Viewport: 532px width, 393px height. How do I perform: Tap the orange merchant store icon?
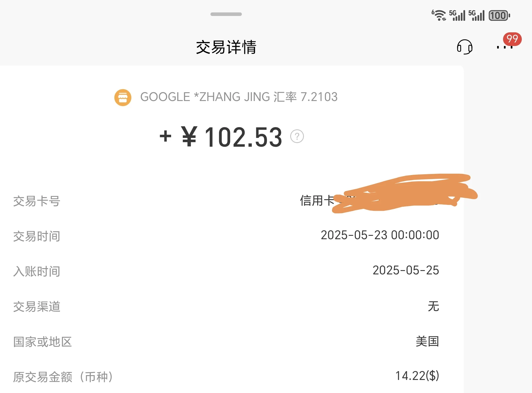(x=123, y=97)
